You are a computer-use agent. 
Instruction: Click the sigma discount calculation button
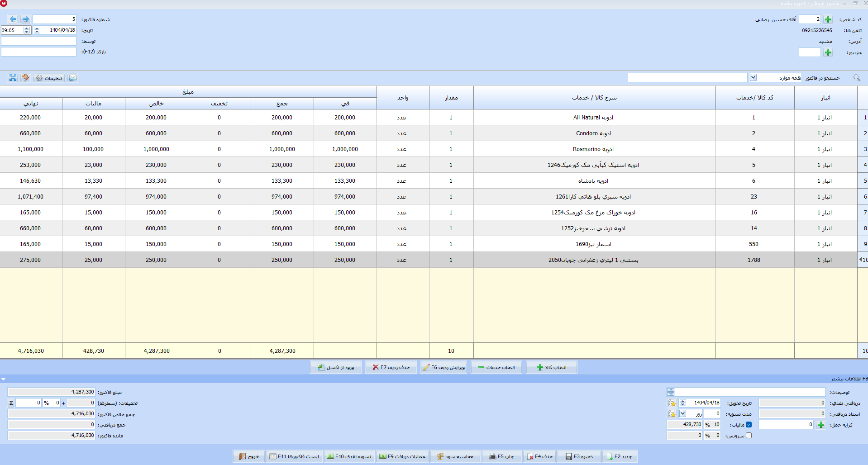pyautogui.click(x=11, y=403)
